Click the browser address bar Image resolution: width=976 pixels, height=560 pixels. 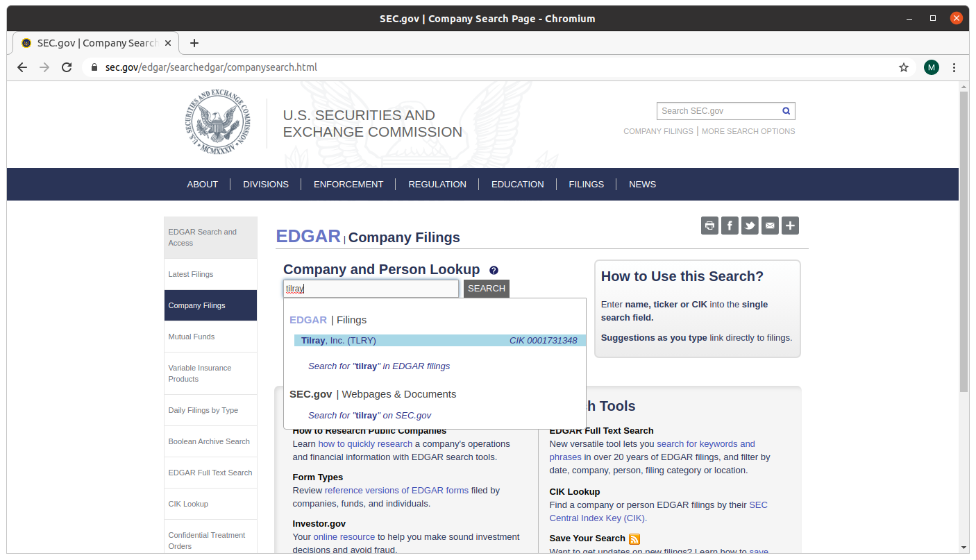click(278, 67)
